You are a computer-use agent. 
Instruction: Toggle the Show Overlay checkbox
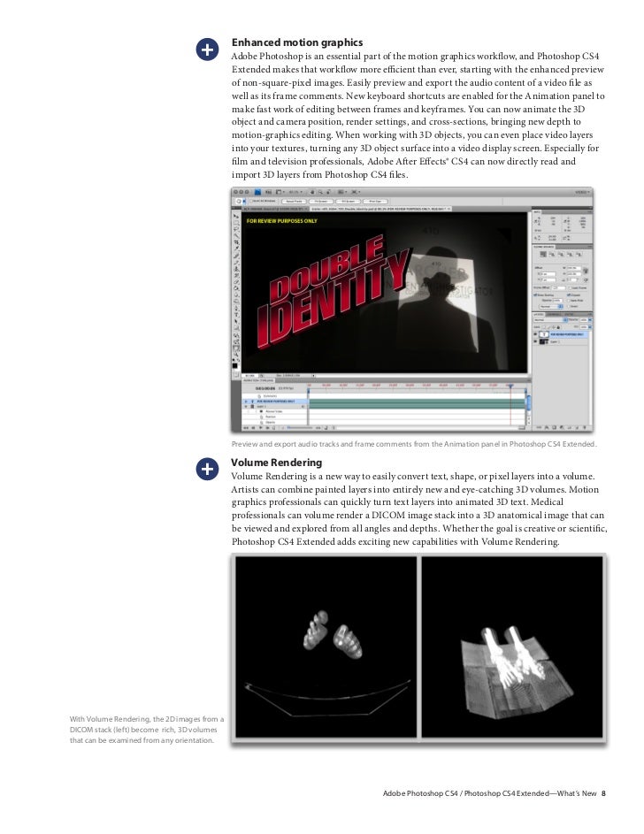pyautogui.click(x=535, y=295)
